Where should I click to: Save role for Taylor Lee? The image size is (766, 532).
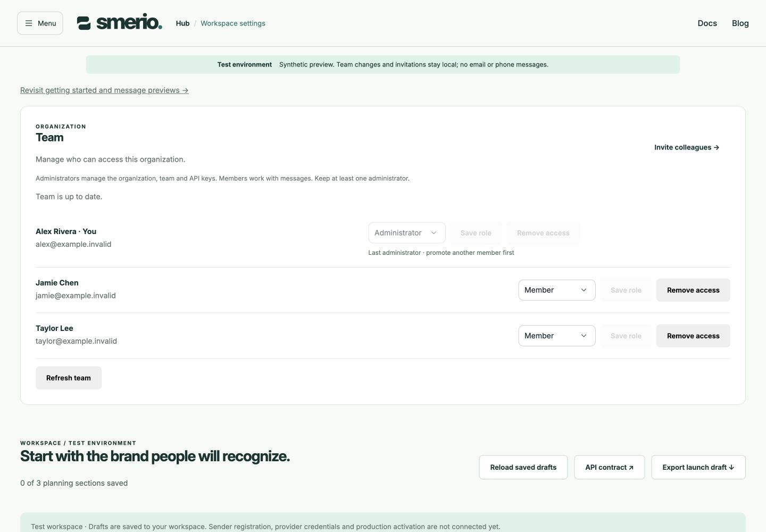click(626, 336)
